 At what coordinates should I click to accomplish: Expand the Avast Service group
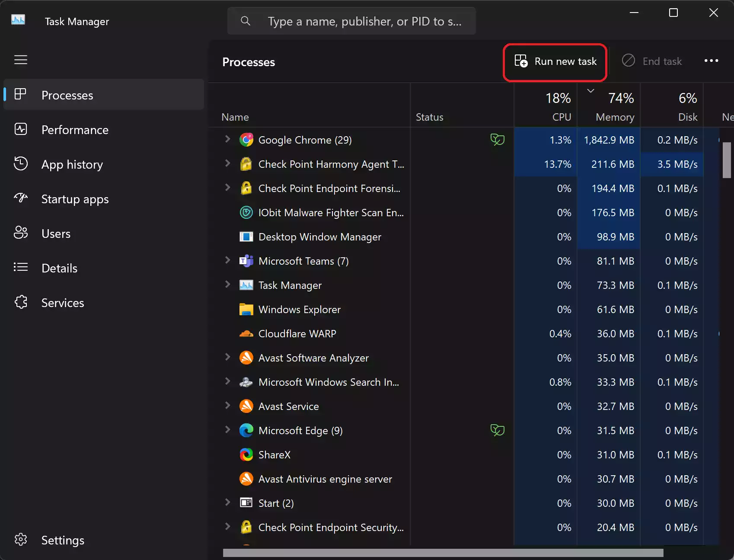[x=228, y=405]
